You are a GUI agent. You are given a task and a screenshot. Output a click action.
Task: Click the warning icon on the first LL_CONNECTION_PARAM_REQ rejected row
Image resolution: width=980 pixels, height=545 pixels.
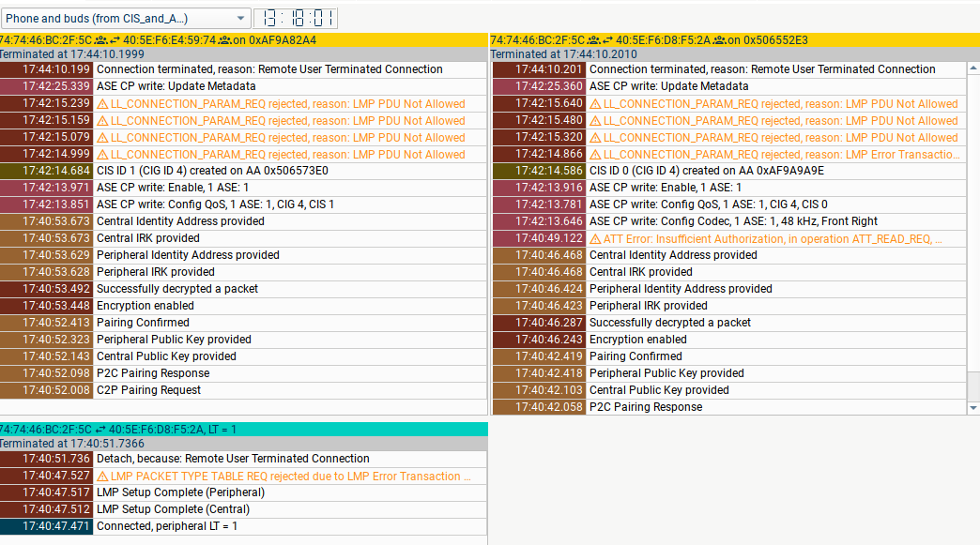pos(104,103)
